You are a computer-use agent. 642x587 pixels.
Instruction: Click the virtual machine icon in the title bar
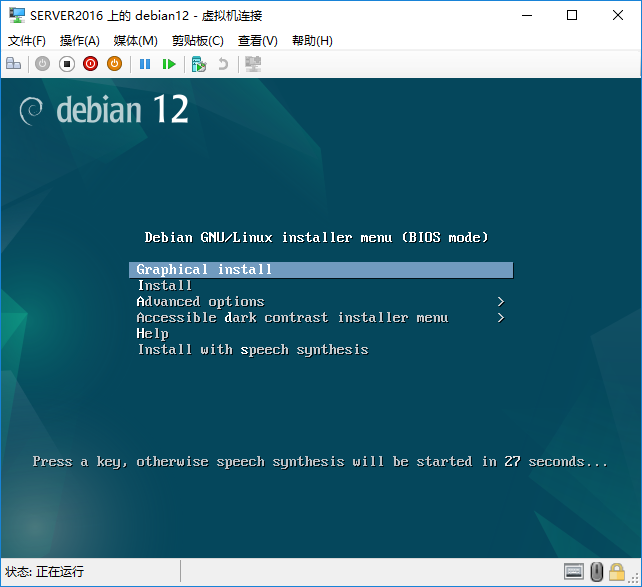pyautogui.click(x=17, y=16)
